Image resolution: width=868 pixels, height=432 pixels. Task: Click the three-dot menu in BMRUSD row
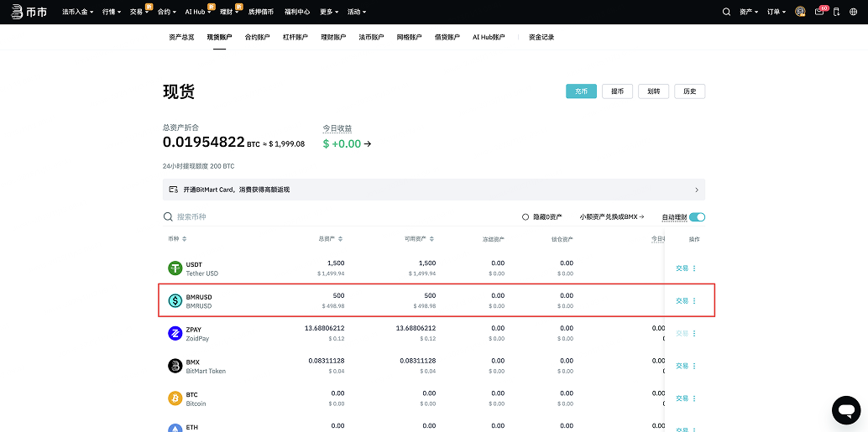click(x=694, y=300)
